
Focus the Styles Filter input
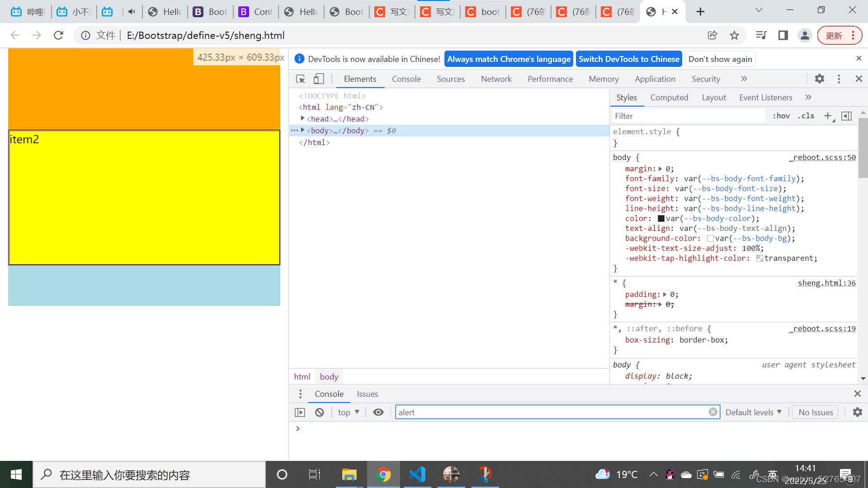coord(689,116)
